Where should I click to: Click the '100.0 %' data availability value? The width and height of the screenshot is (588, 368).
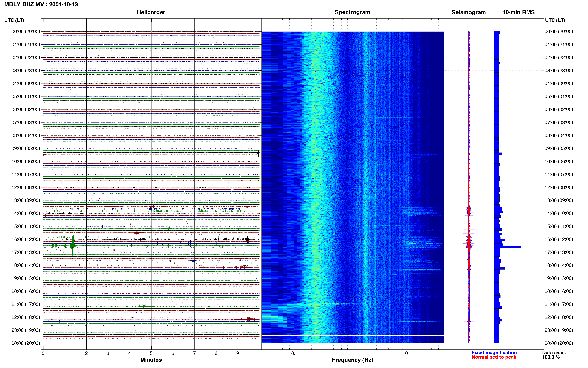[551, 357]
